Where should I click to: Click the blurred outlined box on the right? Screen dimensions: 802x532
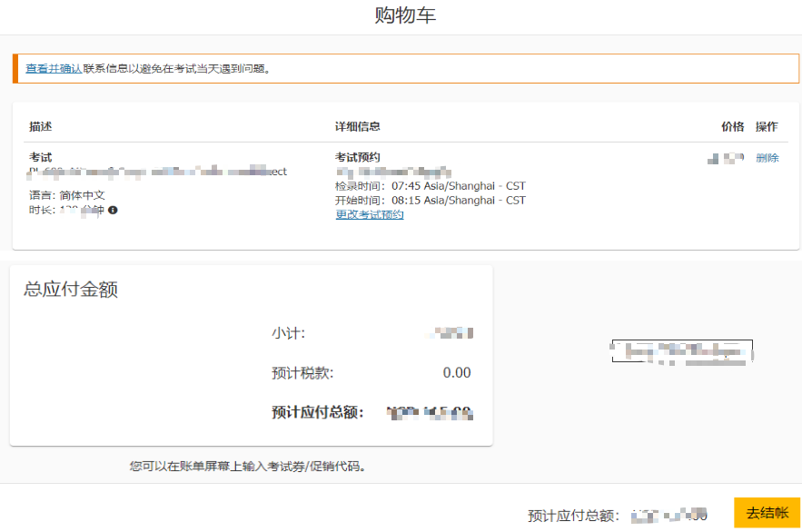pyautogui.click(x=682, y=350)
